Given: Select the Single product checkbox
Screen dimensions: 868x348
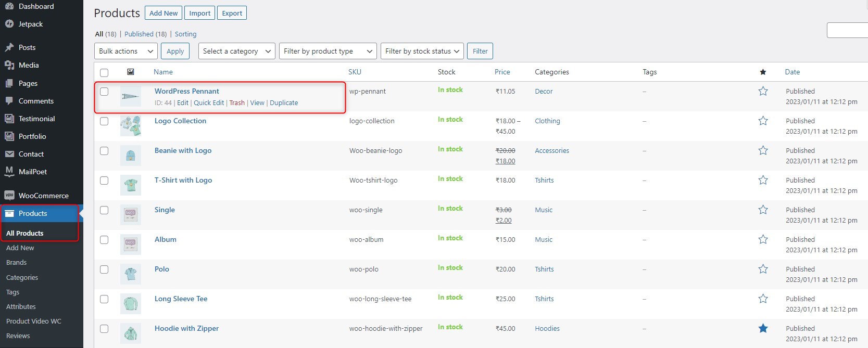Looking at the screenshot, I should (104, 210).
